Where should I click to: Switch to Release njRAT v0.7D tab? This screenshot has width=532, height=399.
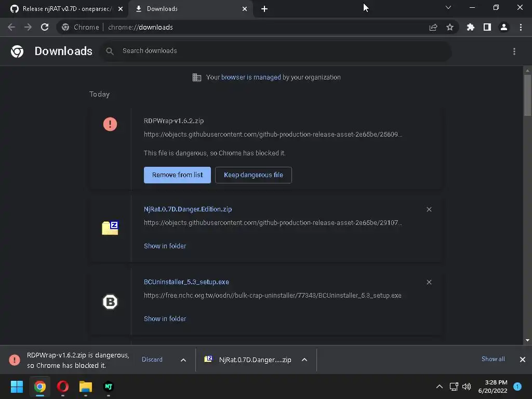click(x=64, y=9)
